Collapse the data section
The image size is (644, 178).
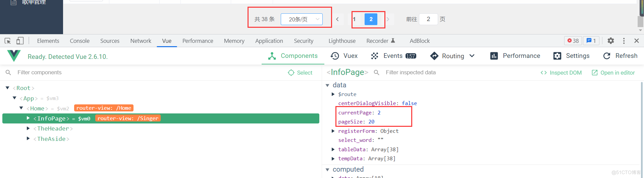328,85
